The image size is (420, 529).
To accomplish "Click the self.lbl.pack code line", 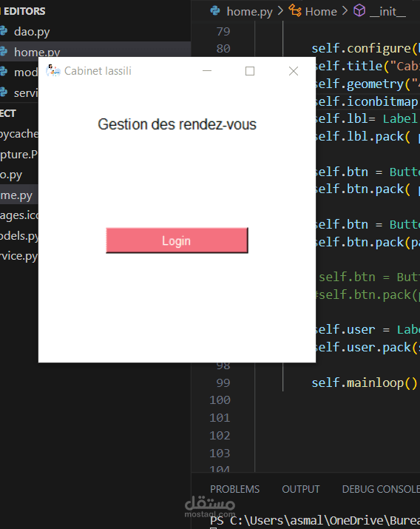I will (367, 136).
